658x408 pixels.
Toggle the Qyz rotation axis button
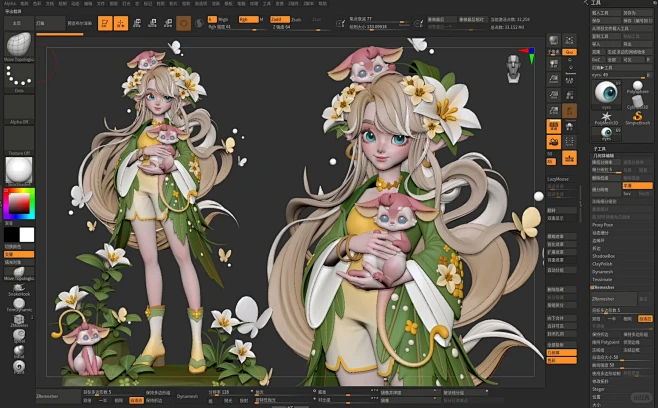click(570, 50)
